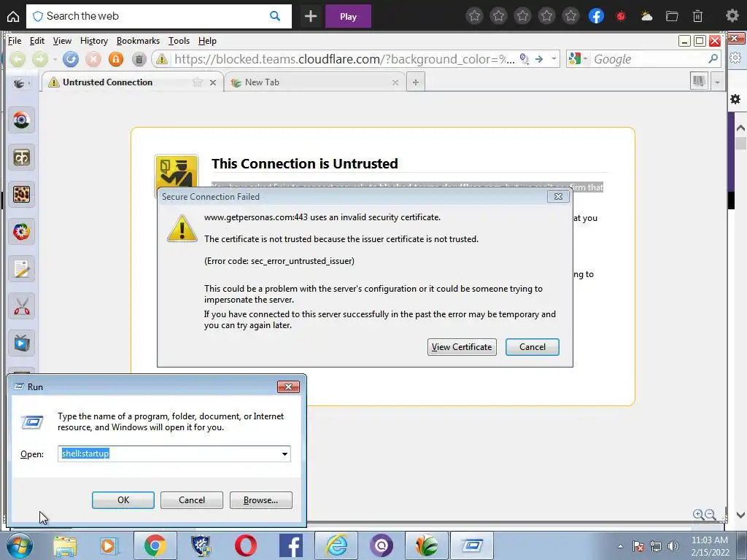The image size is (747, 560).
Task: Click the volume icon in system tray
Action: click(x=673, y=546)
